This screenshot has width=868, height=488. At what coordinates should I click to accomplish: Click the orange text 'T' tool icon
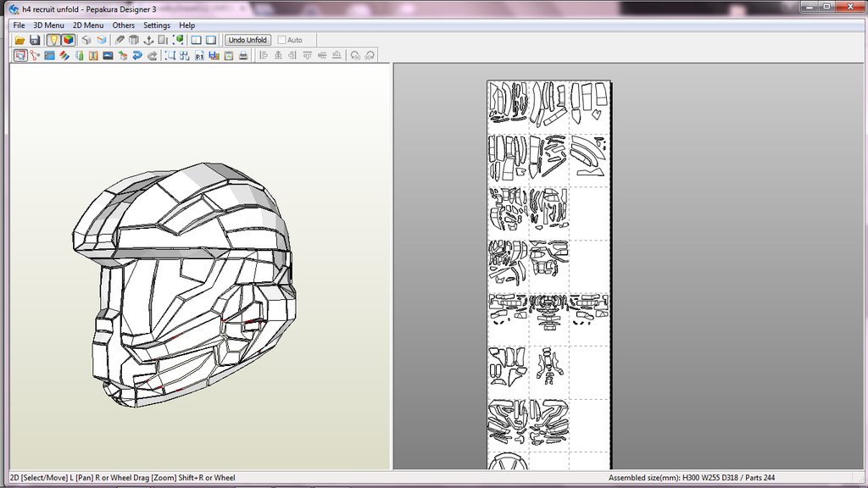(x=93, y=55)
